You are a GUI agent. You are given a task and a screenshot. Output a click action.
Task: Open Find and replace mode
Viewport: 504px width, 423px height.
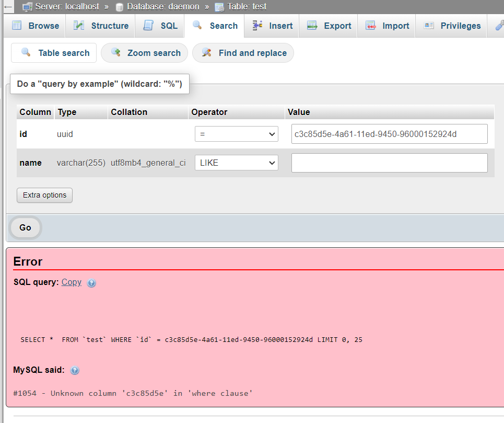243,53
